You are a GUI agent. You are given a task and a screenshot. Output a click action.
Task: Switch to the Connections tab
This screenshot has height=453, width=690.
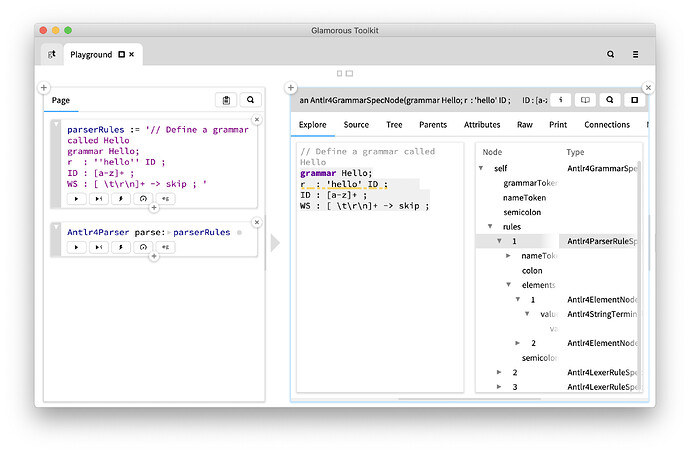(607, 125)
